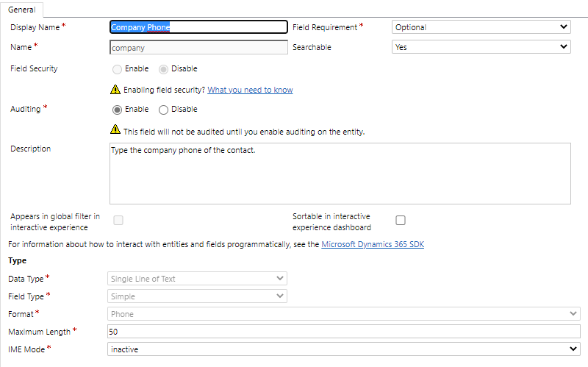Switch to the General tab
This screenshot has height=367, width=588.
22,10
